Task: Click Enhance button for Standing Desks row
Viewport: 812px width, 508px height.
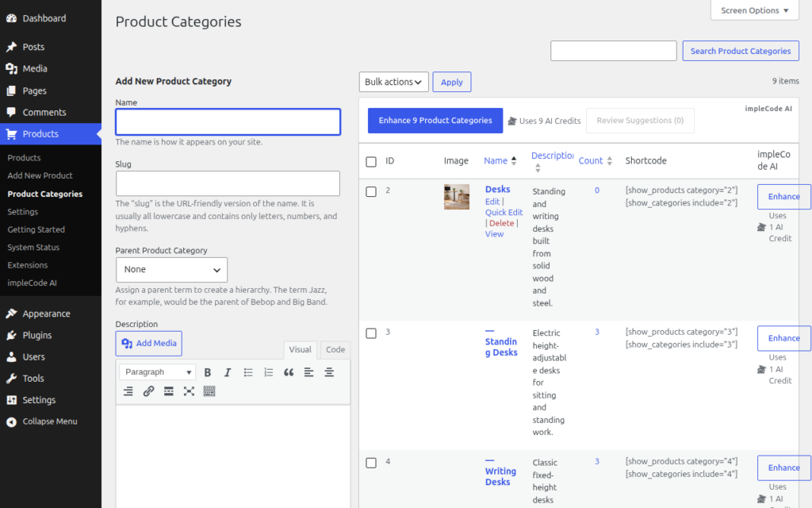Action: (x=784, y=338)
